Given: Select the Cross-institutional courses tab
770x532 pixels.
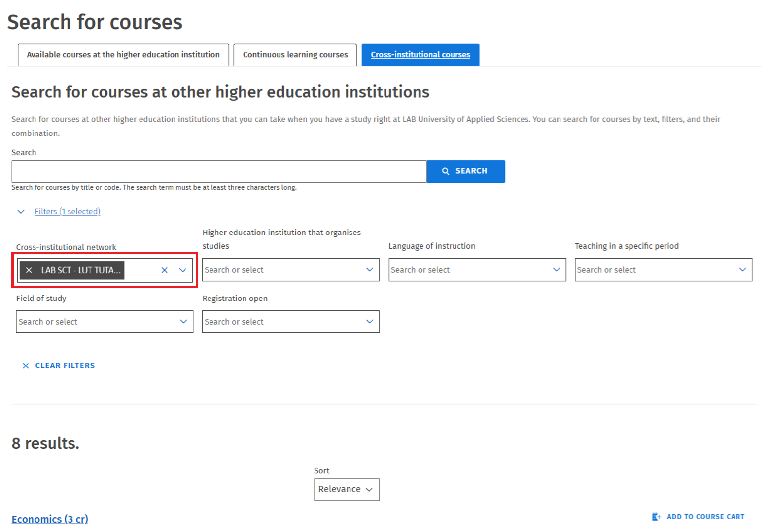Looking at the screenshot, I should pos(420,55).
